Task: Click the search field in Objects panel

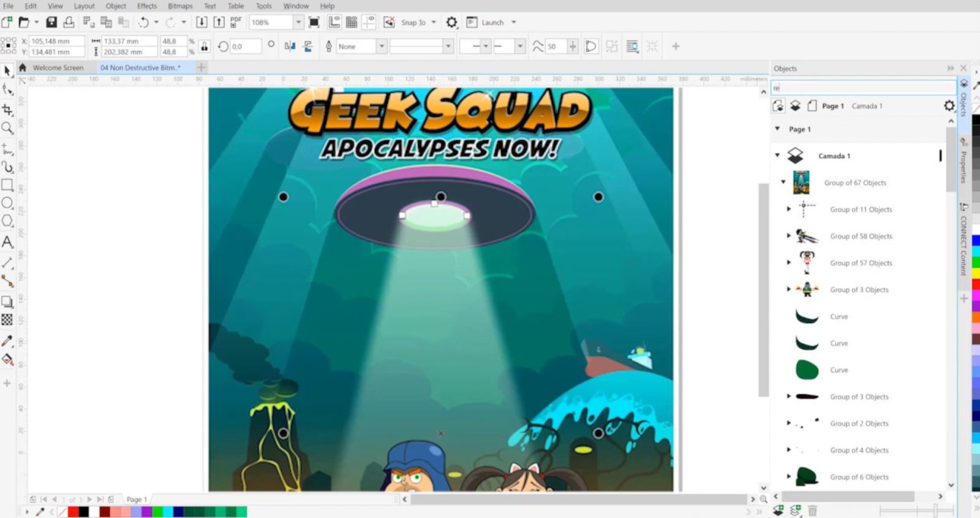Action: tap(863, 88)
